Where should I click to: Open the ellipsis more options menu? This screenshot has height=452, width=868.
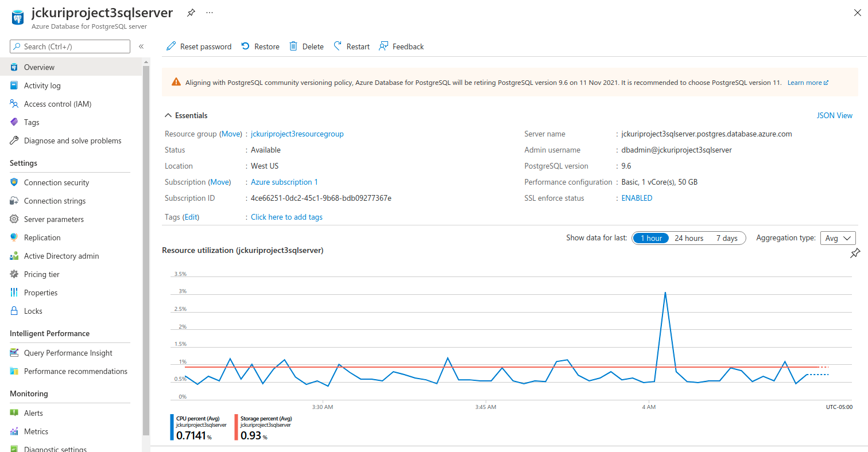pyautogui.click(x=209, y=13)
